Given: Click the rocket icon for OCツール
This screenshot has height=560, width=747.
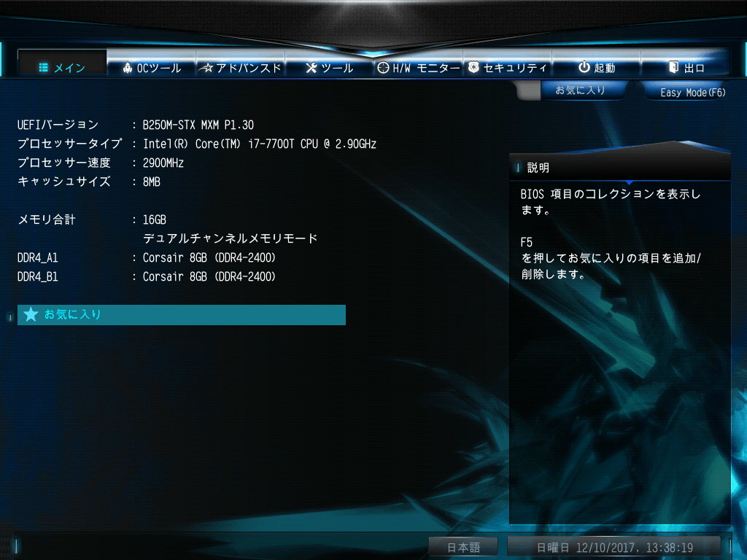Looking at the screenshot, I should tap(127, 68).
